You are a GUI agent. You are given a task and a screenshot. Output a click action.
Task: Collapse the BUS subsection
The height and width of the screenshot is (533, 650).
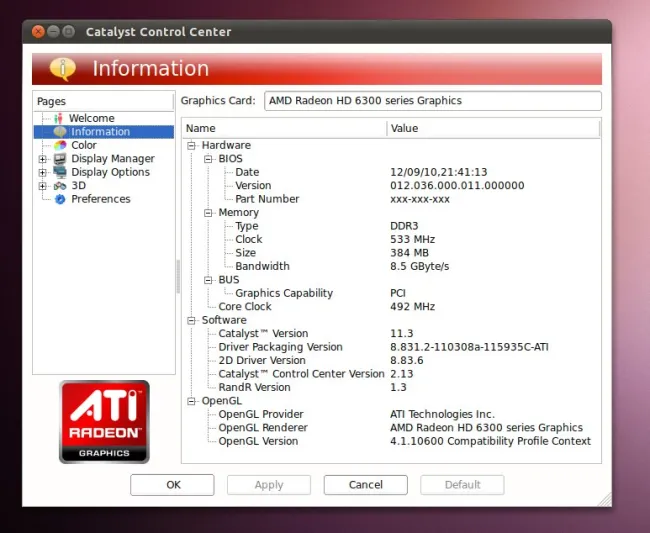pyautogui.click(x=208, y=280)
